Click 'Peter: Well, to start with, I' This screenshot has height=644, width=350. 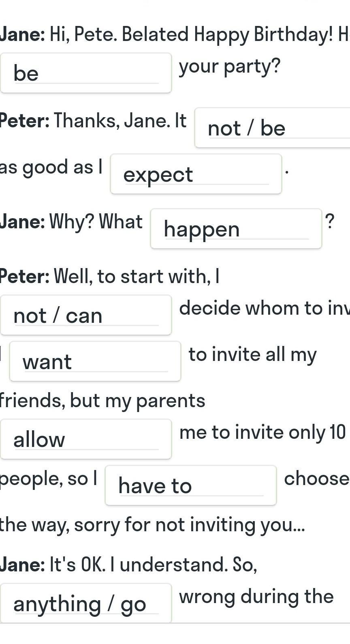tap(109, 277)
